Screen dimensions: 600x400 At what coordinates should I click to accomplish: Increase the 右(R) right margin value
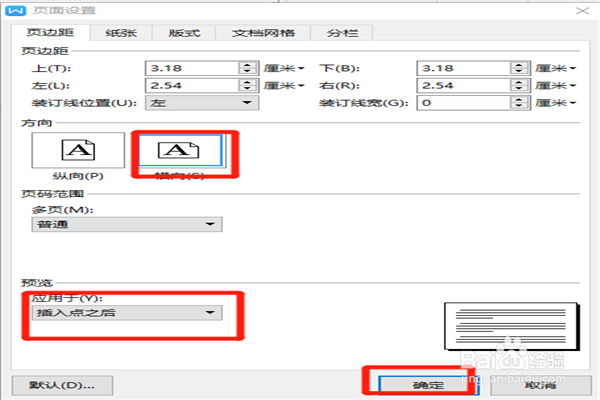[x=519, y=82]
